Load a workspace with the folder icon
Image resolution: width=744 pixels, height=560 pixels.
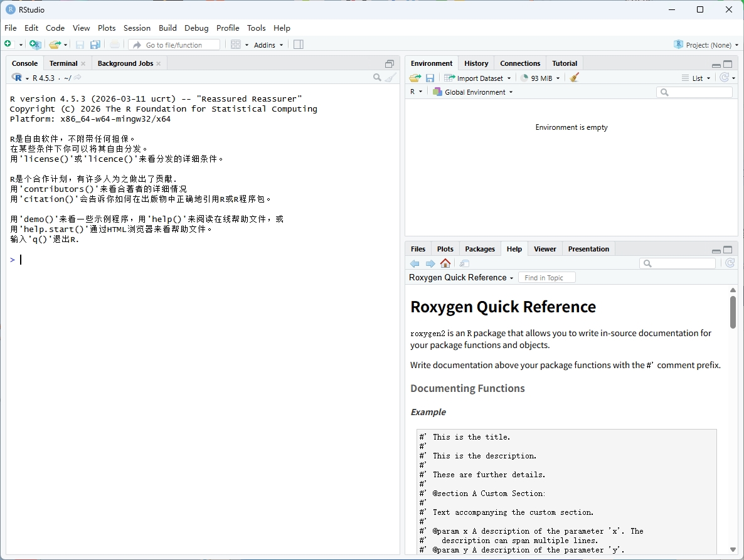click(x=414, y=77)
